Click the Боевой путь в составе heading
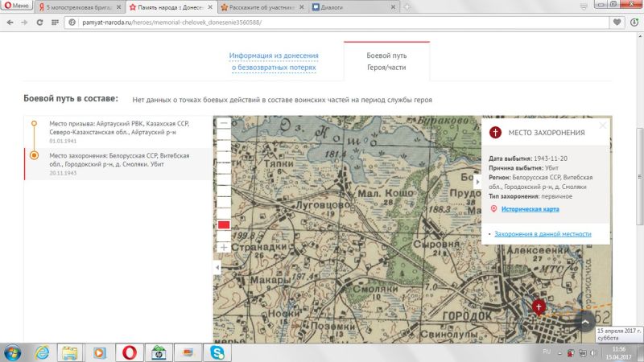644x362 pixels. tap(71, 98)
